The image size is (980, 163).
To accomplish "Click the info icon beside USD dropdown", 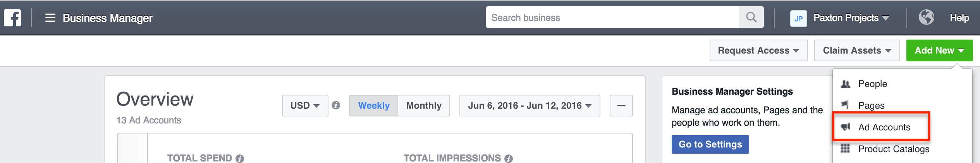I will tap(336, 106).
